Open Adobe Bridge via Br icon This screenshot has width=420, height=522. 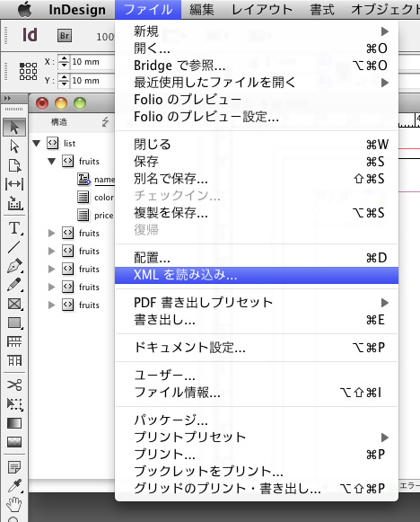click(x=65, y=36)
